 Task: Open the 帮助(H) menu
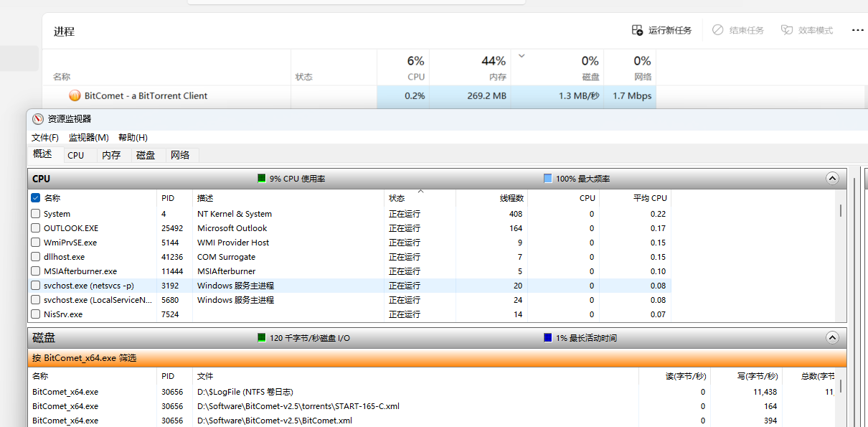coord(133,137)
